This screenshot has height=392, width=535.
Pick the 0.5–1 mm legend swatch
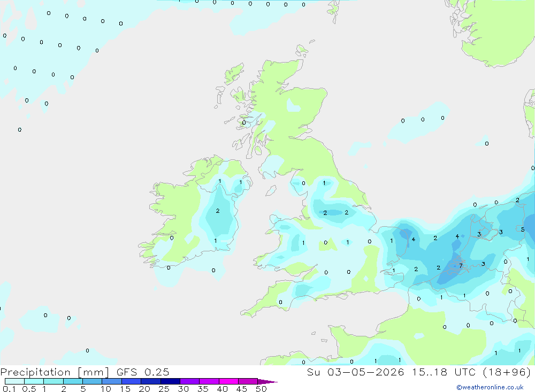[34, 381]
